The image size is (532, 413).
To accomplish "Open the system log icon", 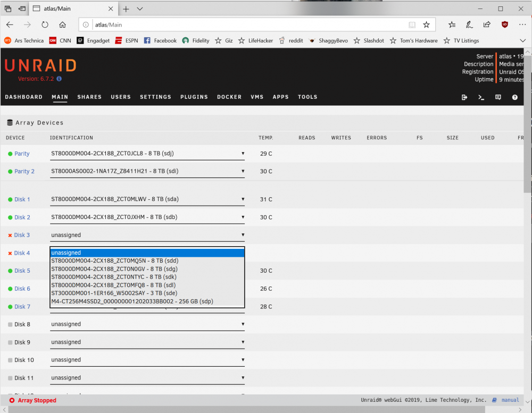I will (498, 97).
